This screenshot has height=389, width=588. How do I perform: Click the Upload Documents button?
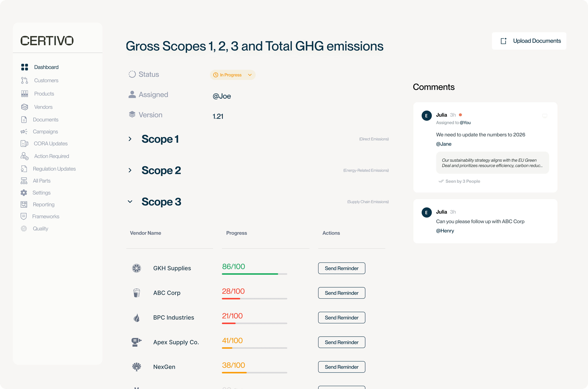(529, 41)
